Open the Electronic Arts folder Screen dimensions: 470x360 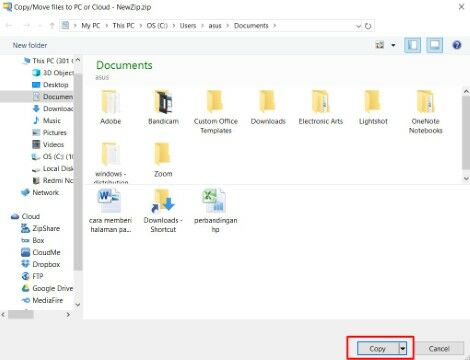point(321,107)
